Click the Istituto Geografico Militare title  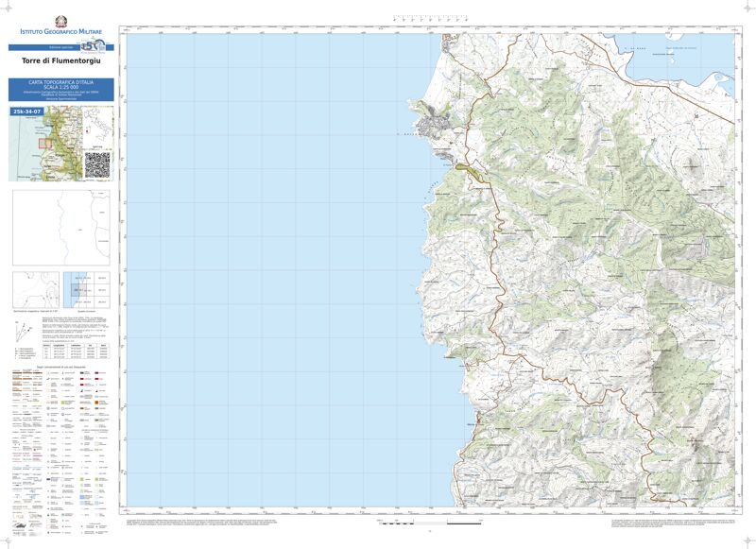pyautogui.click(x=61, y=33)
